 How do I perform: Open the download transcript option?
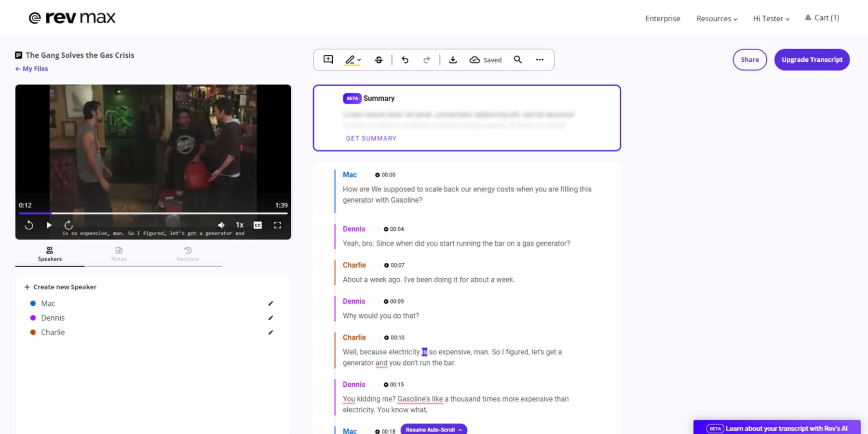pos(453,59)
